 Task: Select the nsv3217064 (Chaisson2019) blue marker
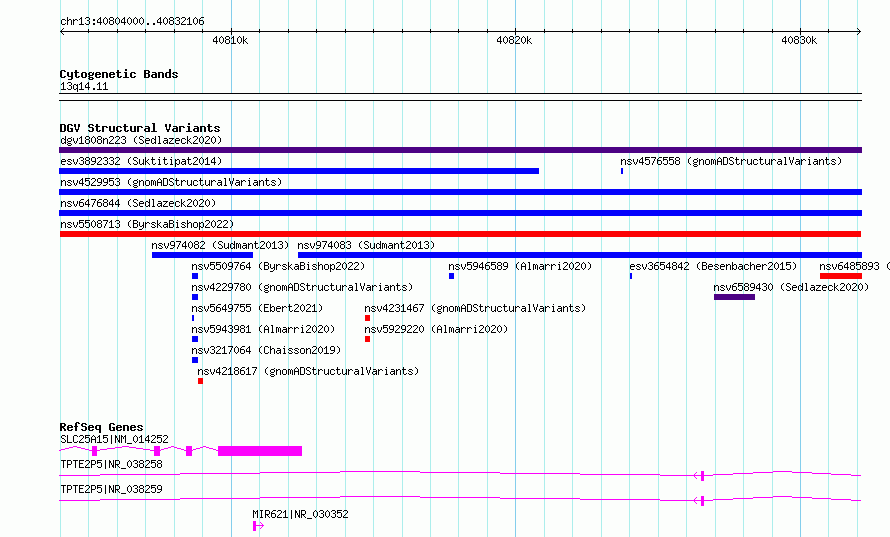click(x=195, y=360)
